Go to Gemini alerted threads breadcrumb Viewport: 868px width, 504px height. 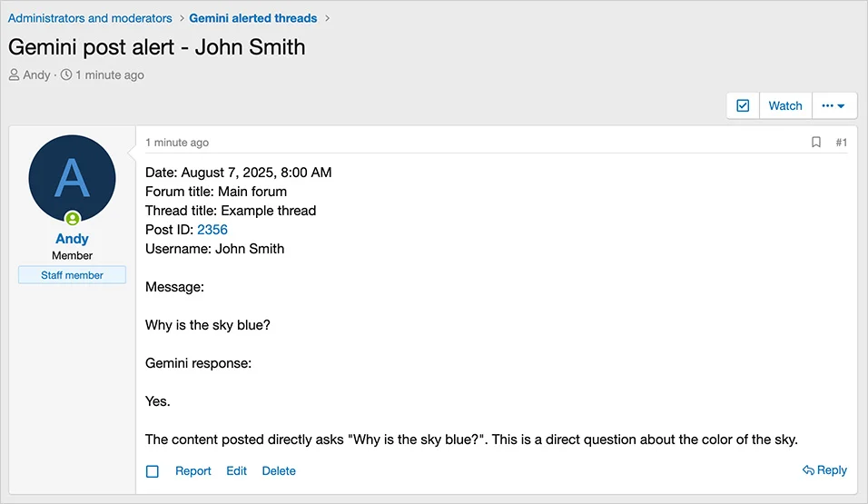(x=253, y=18)
